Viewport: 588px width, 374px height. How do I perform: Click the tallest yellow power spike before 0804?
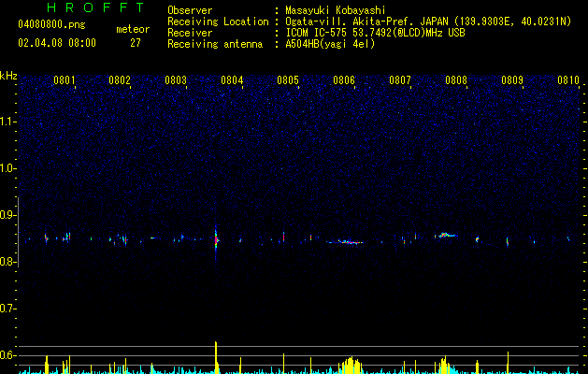[216, 356]
